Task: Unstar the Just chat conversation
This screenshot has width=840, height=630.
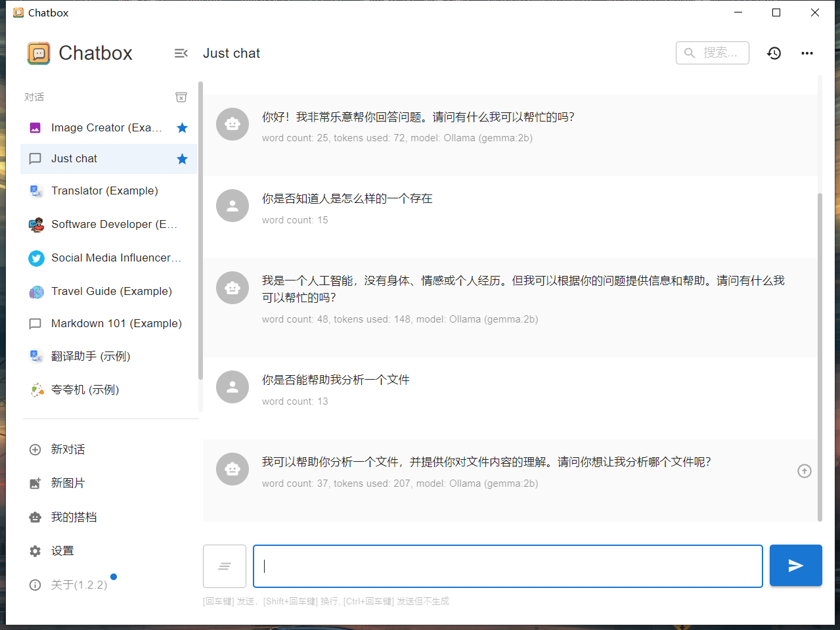Action: pos(183,159)
